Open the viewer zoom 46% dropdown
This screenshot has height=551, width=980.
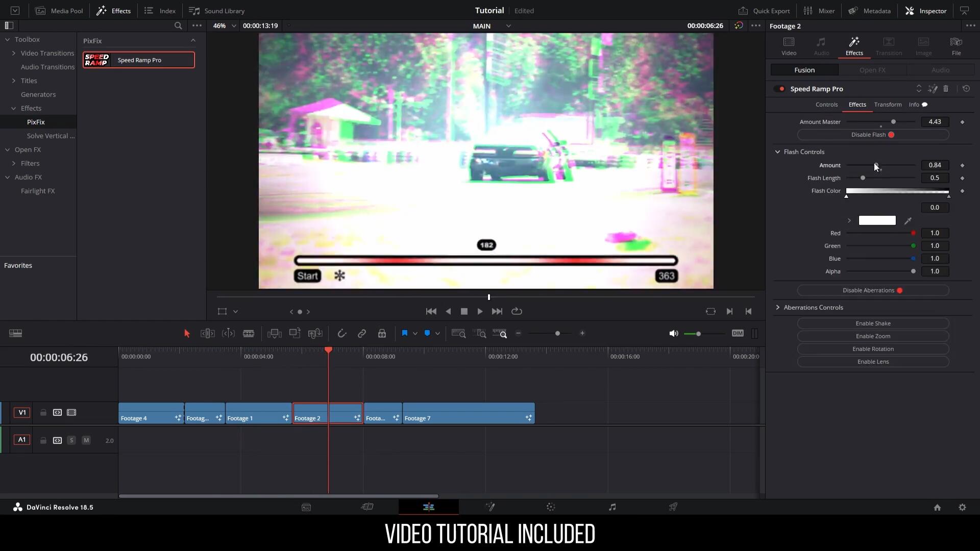[x=225, y=26]
